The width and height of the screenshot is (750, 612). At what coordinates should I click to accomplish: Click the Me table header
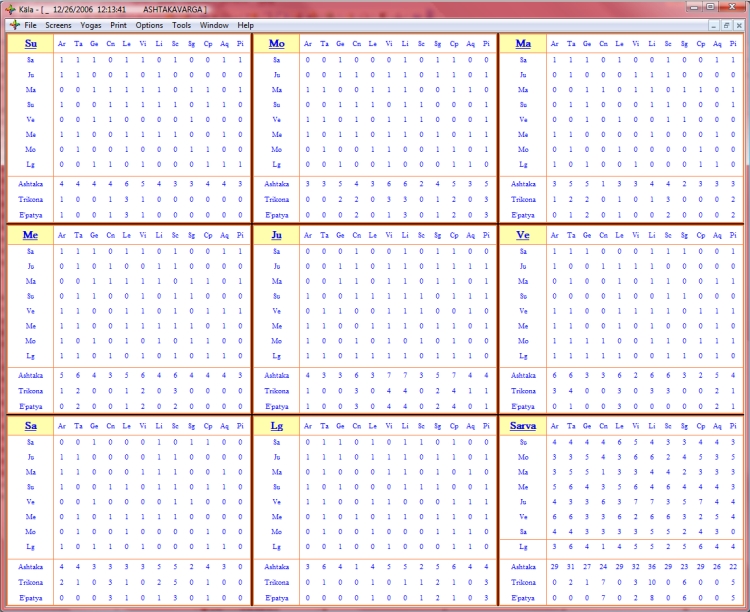(x=31, y=235)
